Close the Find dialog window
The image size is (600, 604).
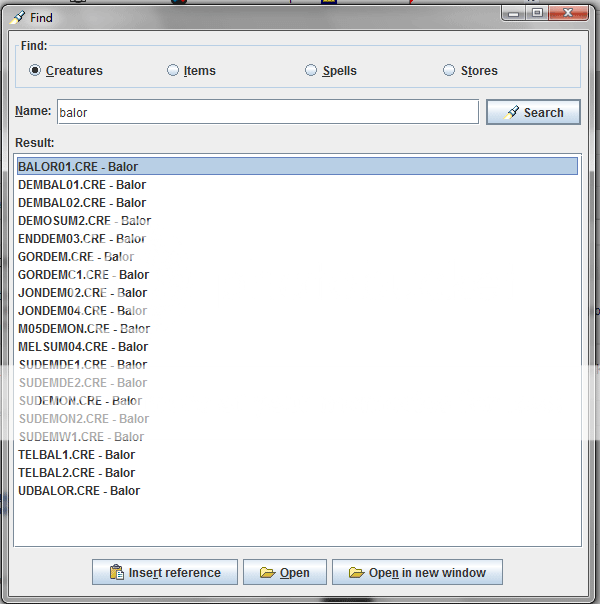(573, 14)
